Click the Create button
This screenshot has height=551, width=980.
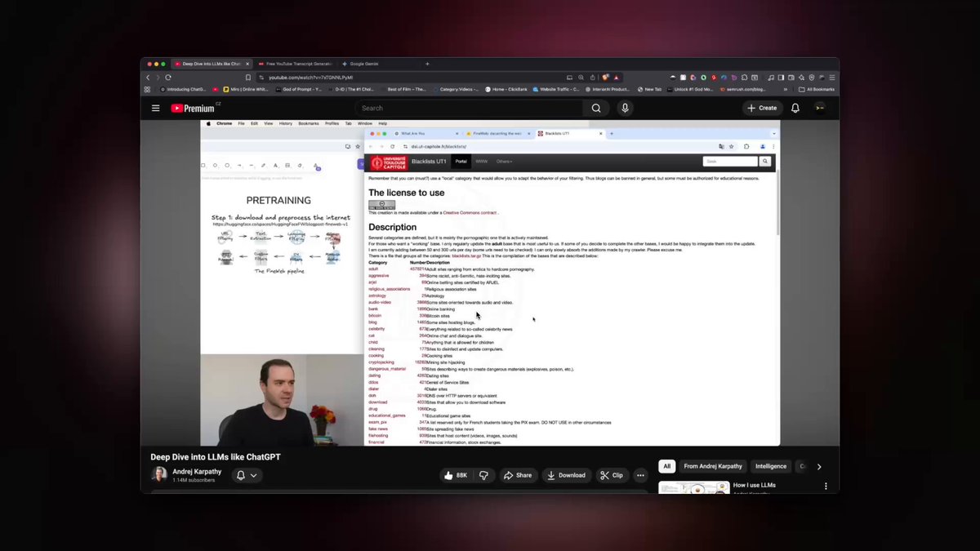[x=761, y=108]
